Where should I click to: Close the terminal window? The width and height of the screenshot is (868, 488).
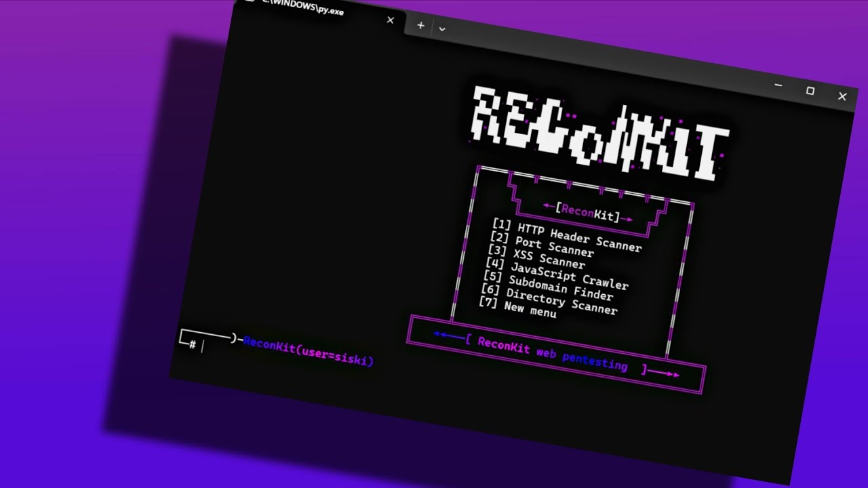pos(842,97)
